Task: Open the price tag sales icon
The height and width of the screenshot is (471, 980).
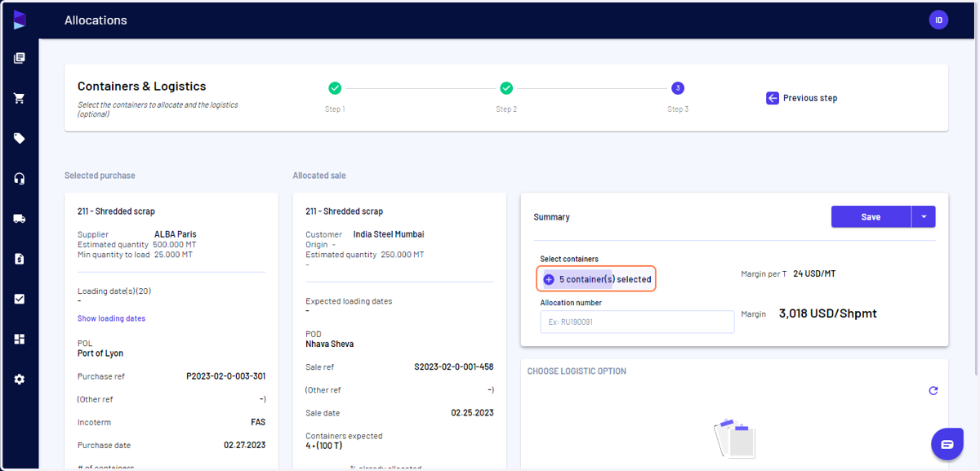Action: [20, 138]
